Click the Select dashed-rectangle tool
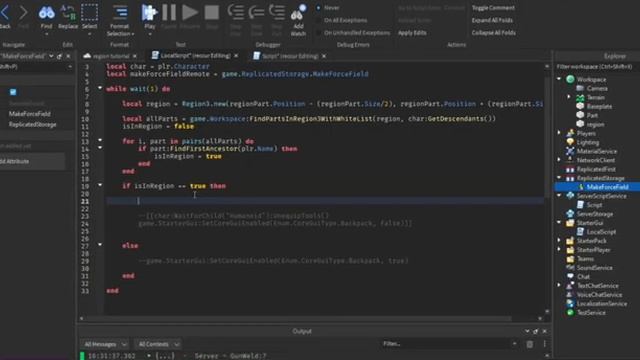 point(89,13)
